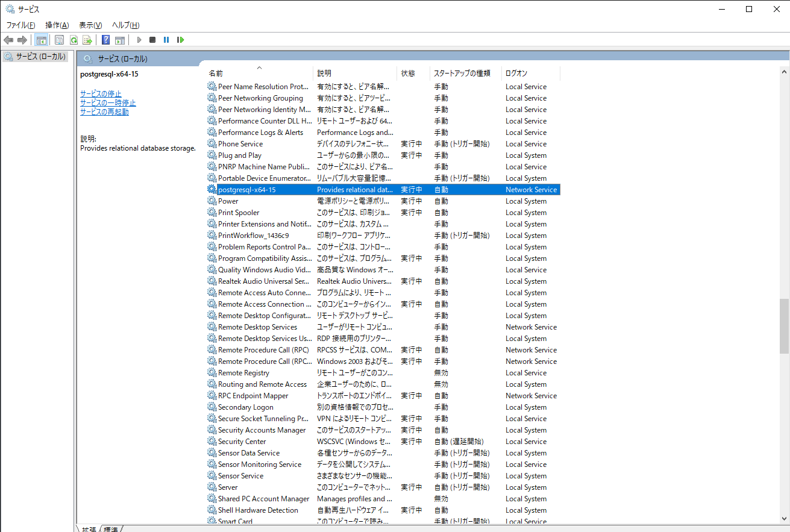The height and width of the screenshot is (532, 790).
Task: Sort by the 説明 column header
Action: tap(356, 73)
